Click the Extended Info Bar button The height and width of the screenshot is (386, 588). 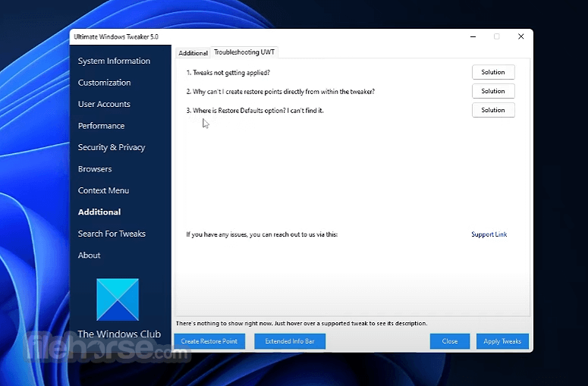(290, 341)
